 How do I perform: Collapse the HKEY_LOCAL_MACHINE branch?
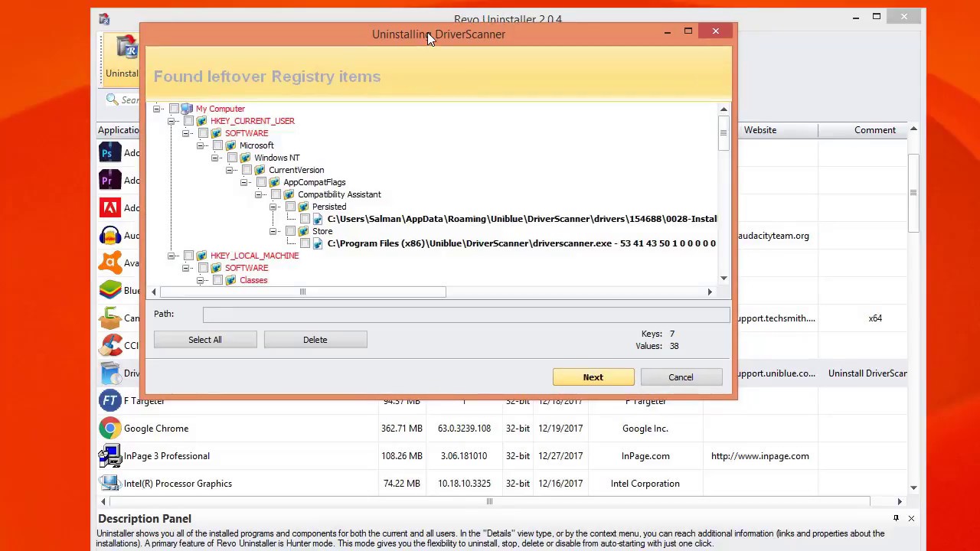tap(171, 256)
